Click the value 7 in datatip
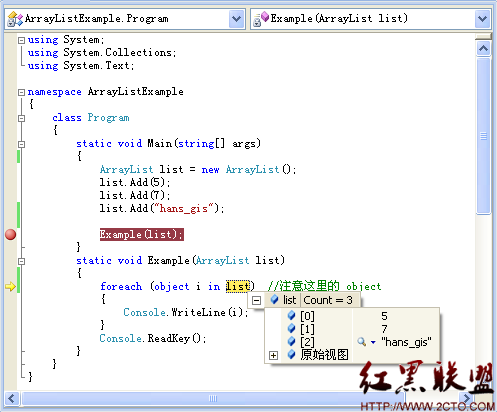This screenshot has width=497, height=412. [x=384, y=329]
